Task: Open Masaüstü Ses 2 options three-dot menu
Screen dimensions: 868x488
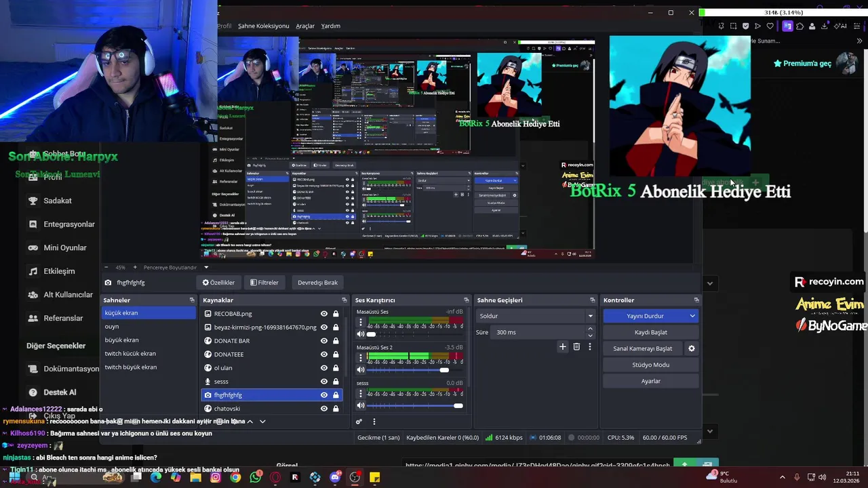Action: (361, 359)
